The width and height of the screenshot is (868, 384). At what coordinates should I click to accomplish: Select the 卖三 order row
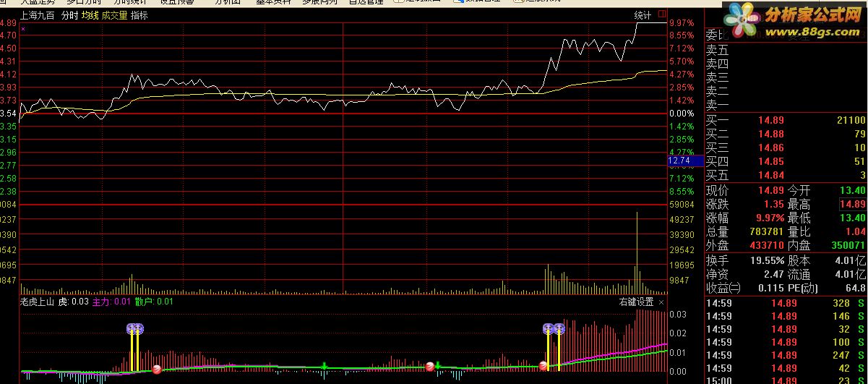coord(786,78)
